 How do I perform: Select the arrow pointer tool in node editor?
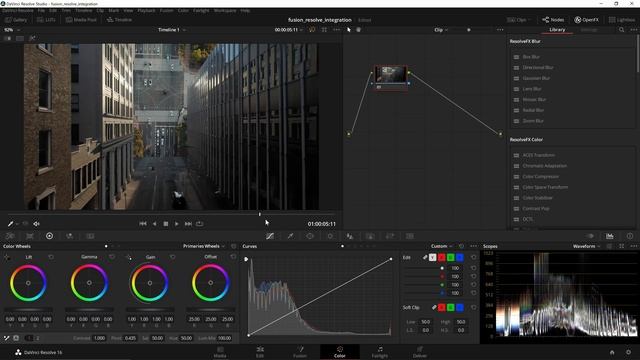349,30
